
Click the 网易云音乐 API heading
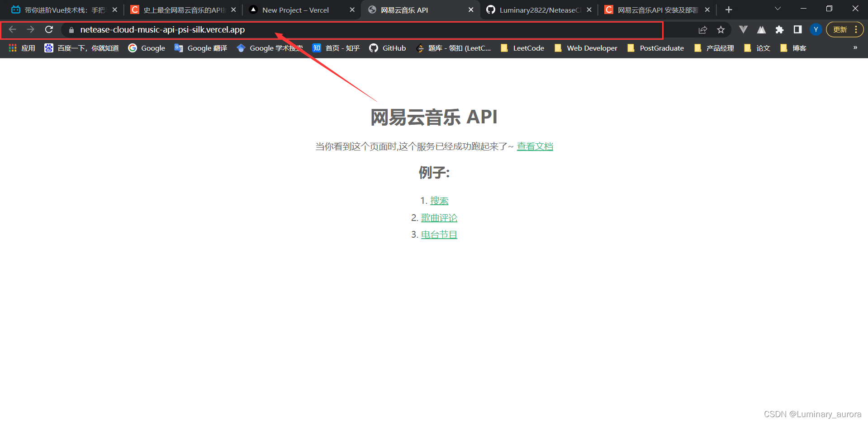434,117
